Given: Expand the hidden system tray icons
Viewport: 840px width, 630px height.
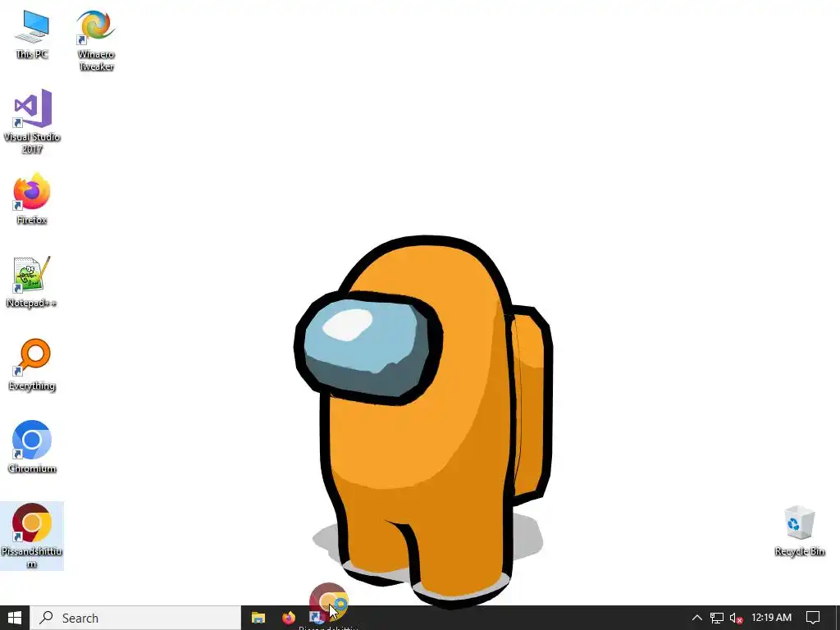Looking at the screenshot, I should (x=696, y=618).
